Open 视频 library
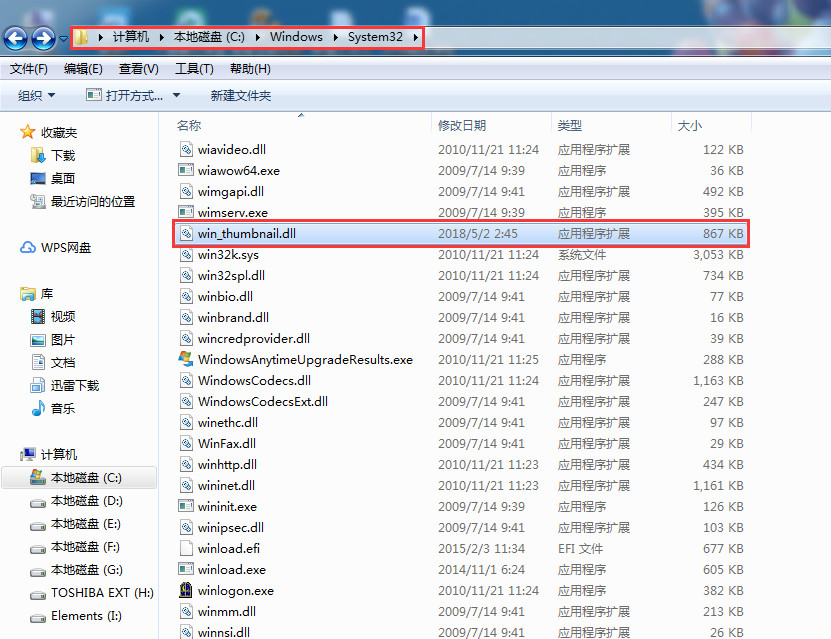Image resolution: width=831 pixels, height=639 pixels. pyautogui.click(x=53, y=316)
